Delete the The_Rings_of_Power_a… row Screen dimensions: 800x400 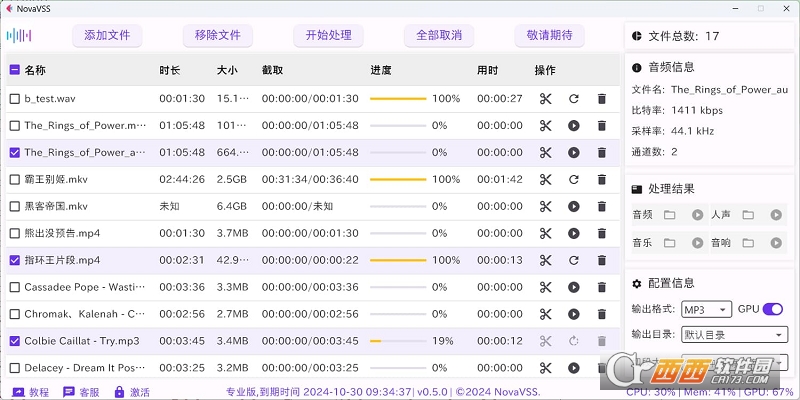(x=602, y=153)
